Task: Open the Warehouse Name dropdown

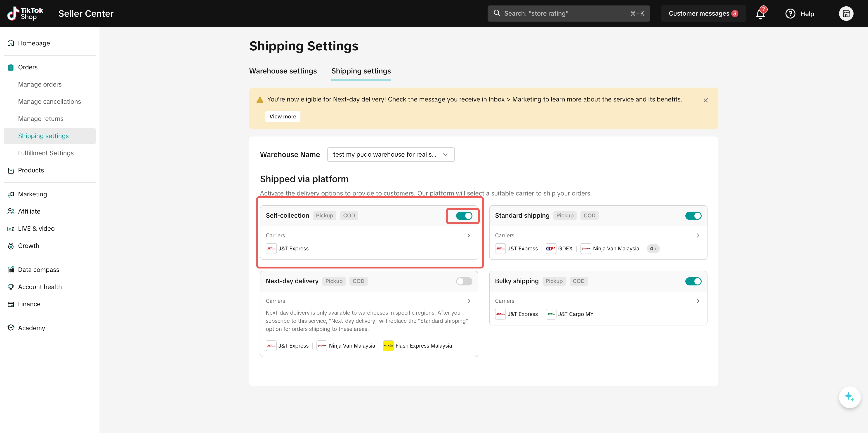Action: (x=391, y=154)
